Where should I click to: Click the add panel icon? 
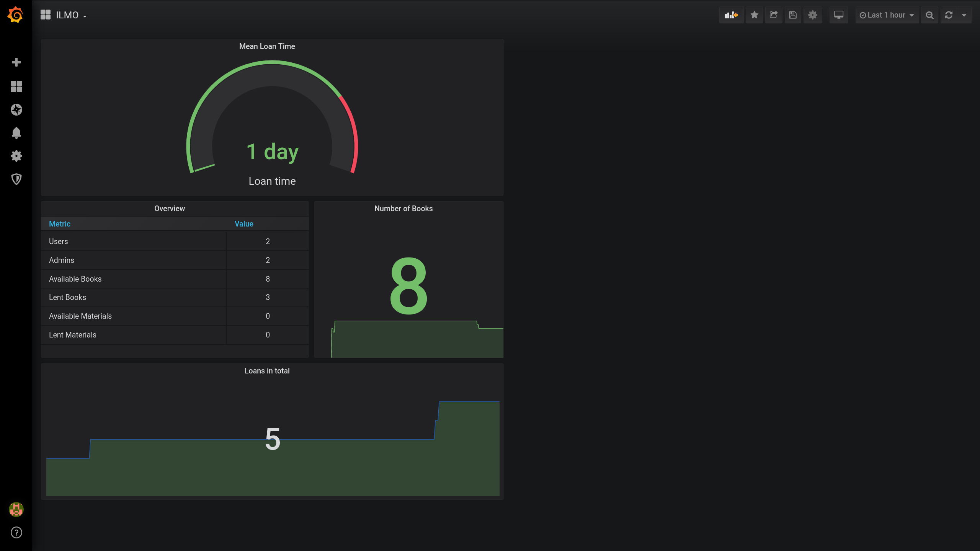tap(732, 15)
